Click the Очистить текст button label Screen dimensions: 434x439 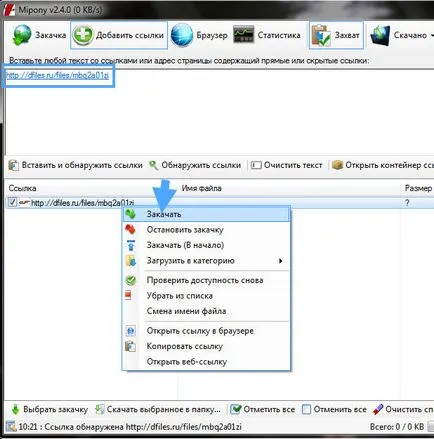point(293,165)
